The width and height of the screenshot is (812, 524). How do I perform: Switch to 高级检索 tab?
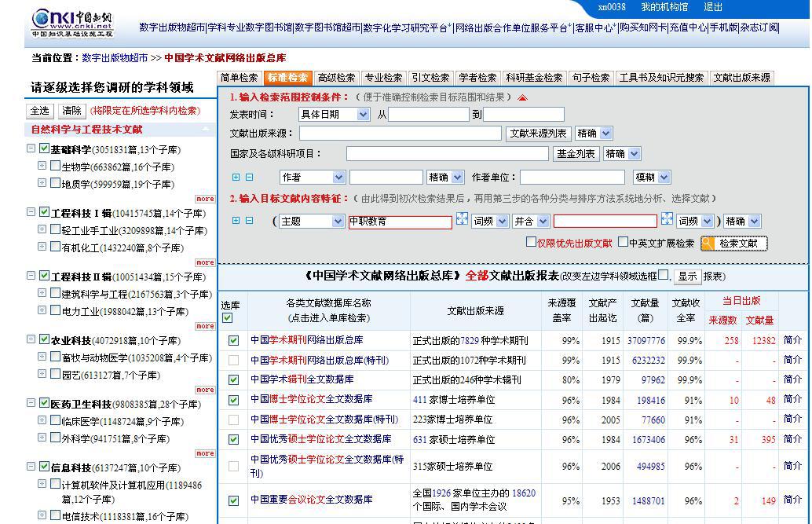tap(336, 78)
